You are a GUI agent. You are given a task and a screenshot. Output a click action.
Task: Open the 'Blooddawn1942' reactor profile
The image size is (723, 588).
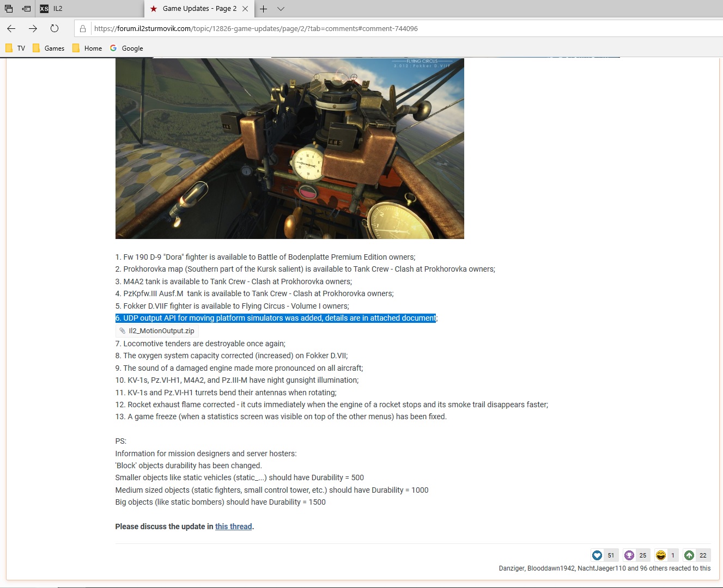[551, 568]
